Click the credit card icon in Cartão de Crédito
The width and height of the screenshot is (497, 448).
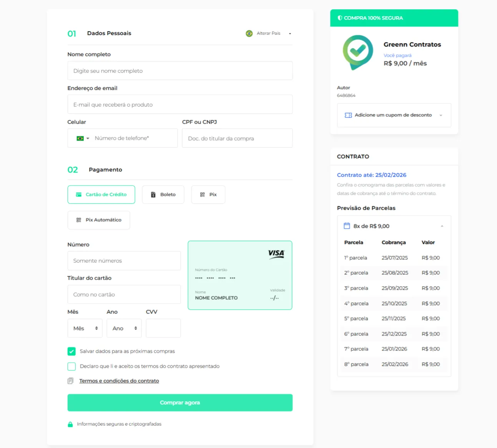tap(78, 195)
